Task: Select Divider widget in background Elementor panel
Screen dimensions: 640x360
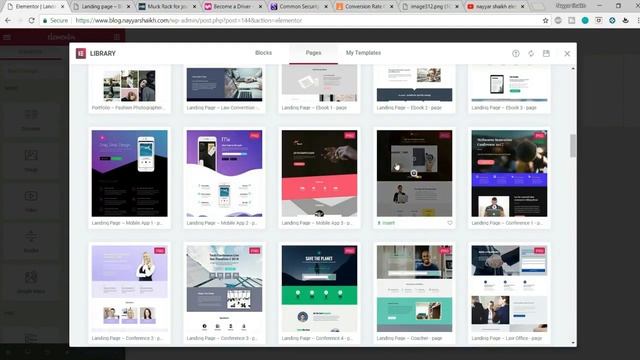Action: coord(31,242)
